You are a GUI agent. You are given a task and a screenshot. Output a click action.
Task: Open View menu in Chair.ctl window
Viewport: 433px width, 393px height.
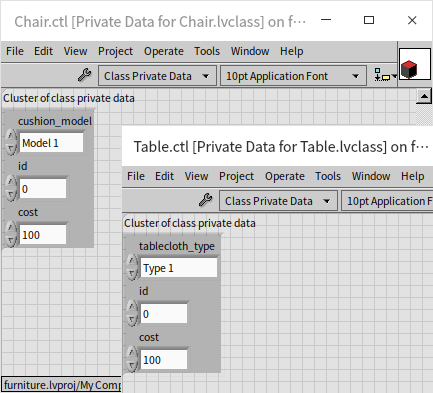click(x=76, y=51)
